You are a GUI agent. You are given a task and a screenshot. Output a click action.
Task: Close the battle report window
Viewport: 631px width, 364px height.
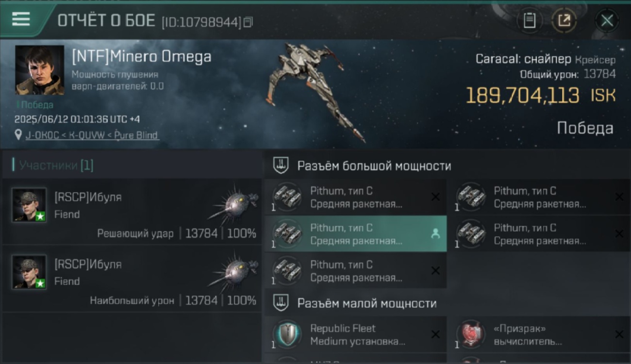(607, 21)
